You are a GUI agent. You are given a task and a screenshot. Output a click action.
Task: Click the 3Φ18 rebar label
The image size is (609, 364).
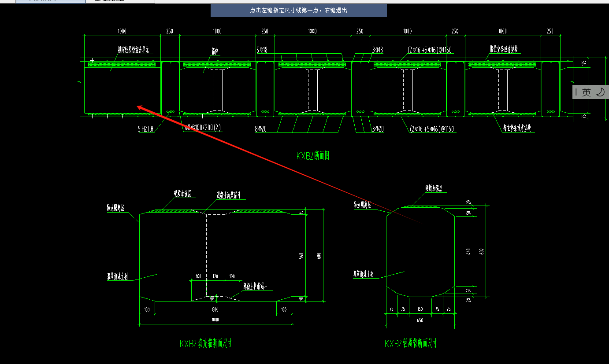[x=378, y=51]
